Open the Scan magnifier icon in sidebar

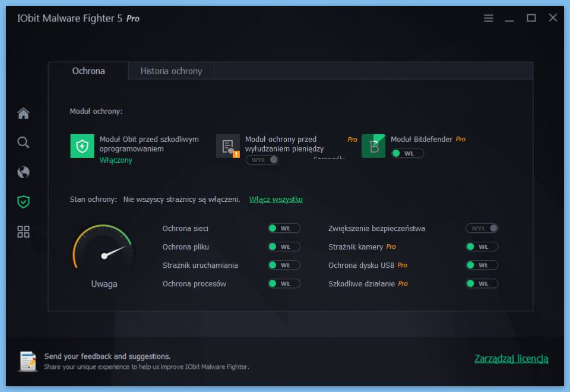click(x=23, y=143)
